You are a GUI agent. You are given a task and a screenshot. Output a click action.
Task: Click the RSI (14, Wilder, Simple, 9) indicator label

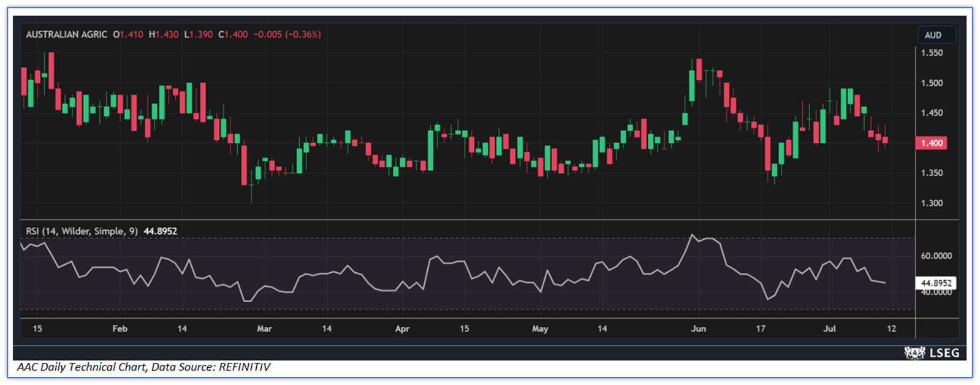[x=82, y=231]
